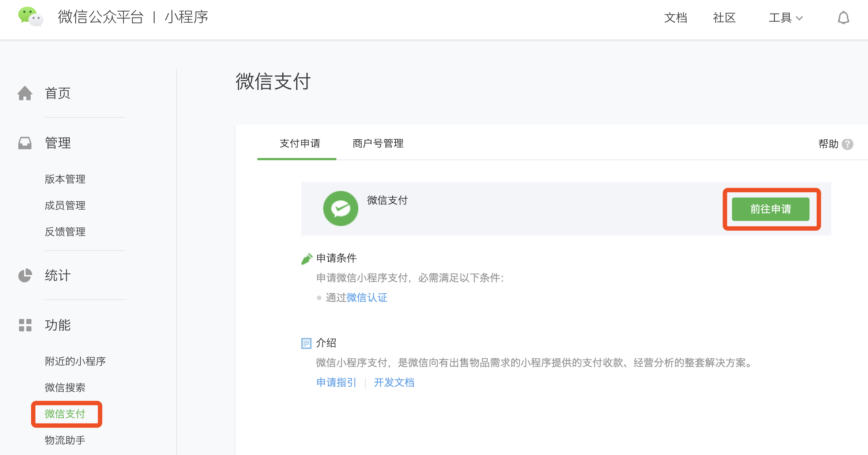This screenshot has height=455, width=868.
Task: Click the 管理 inbox icon in sidebar
Action: click(24, 143)
